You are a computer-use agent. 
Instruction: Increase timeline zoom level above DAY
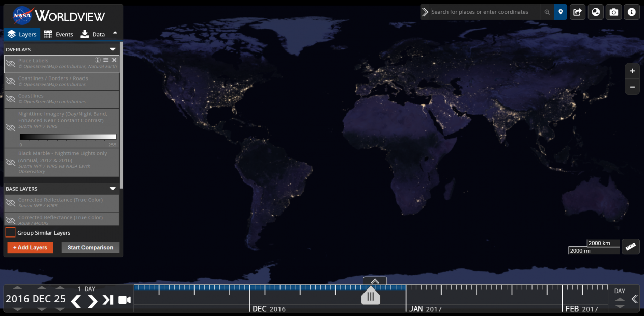coord(620,299)
